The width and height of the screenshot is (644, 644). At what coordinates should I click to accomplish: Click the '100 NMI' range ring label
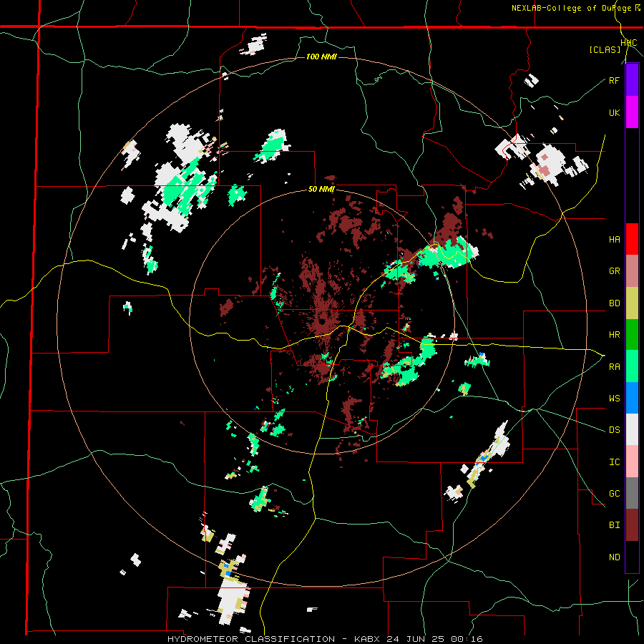point(321,57)
